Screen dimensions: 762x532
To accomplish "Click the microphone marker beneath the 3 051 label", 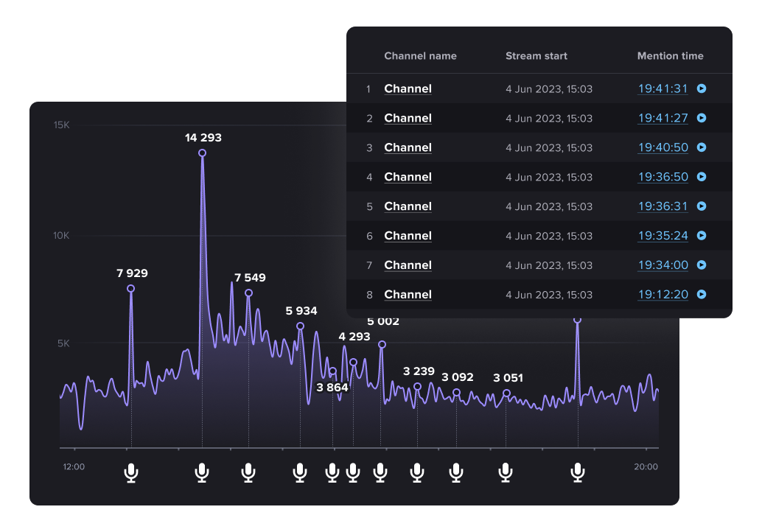I will 505,472.
